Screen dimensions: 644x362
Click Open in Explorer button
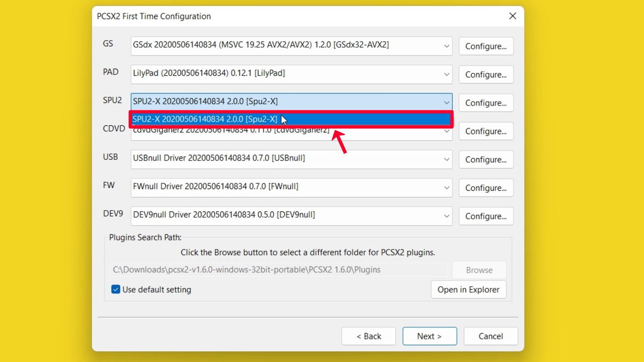coord(469,290)
